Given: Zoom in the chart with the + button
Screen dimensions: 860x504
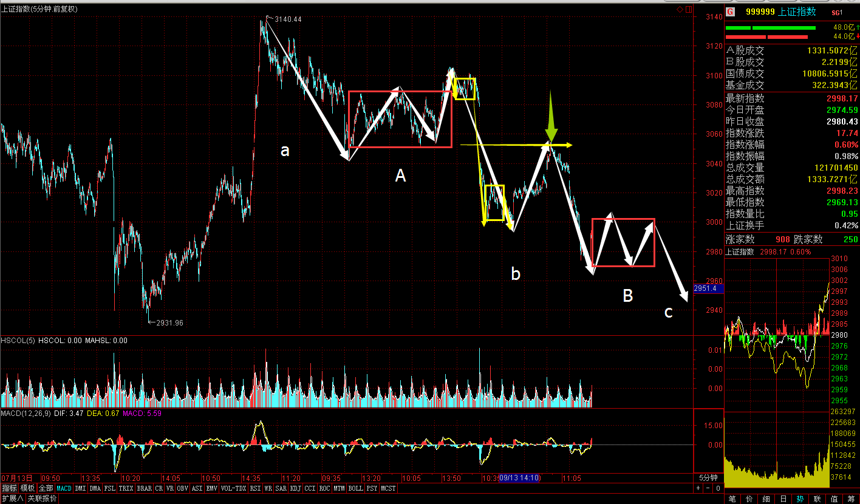Looking at the screenshot, I should click(698, 488).
